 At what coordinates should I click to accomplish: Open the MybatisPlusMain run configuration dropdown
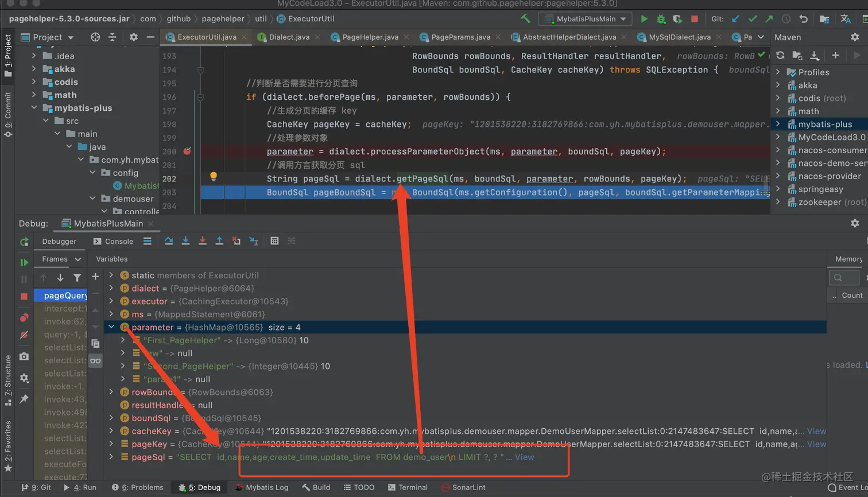click(585, 19)
